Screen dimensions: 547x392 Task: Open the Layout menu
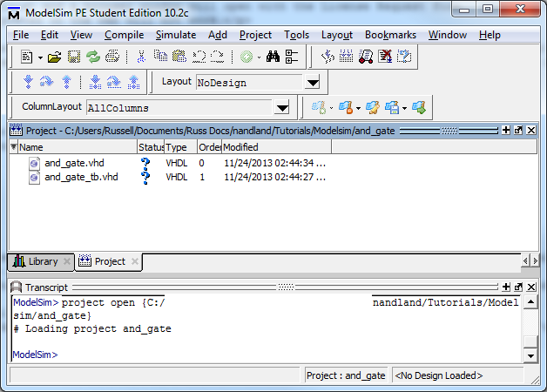(x=337, y=35)
